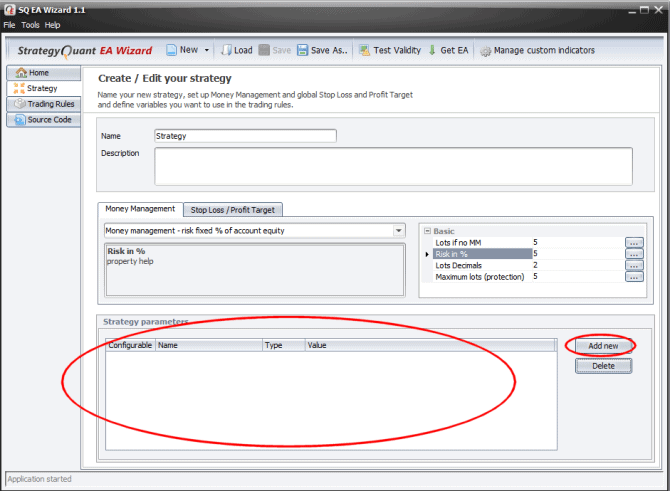Click the New strategy page icon
The width and height of the screenshot is (670, 491).
(x=171, y=50)
